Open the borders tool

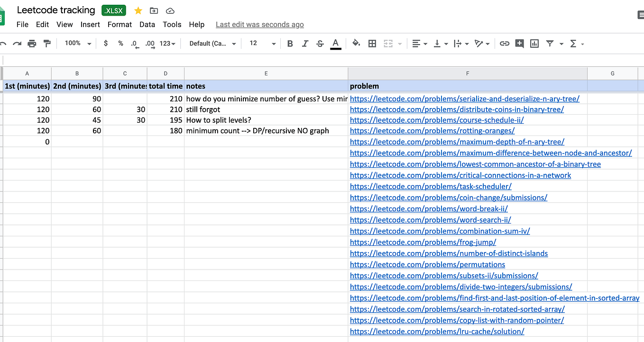[372, 44]
